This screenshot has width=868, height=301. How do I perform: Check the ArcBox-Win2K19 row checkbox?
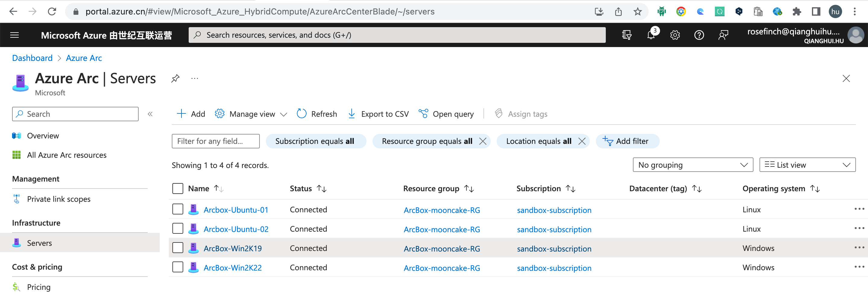[x=178, y=248]
